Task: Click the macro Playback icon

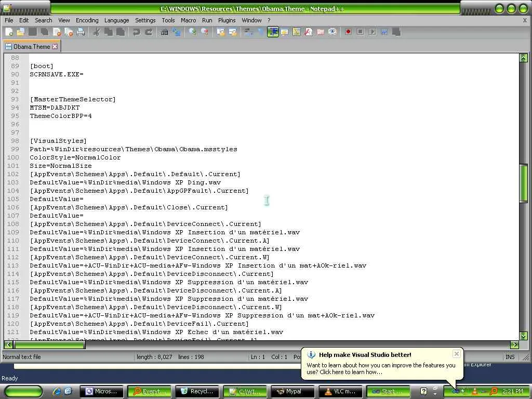Action: tap(372, 32)
